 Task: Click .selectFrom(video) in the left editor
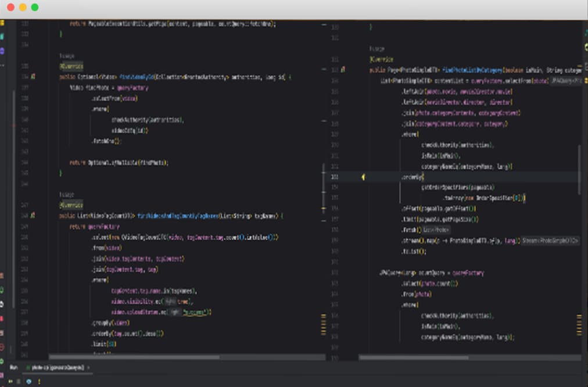pyautogui.click(x=114, y=99)
